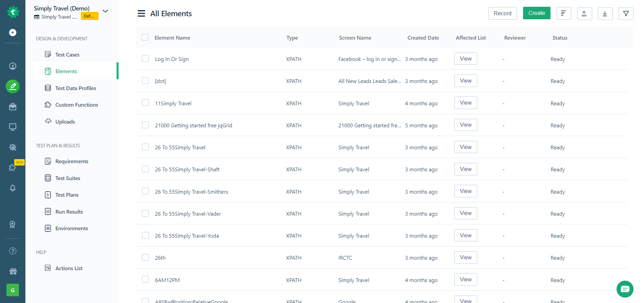View affected list for Log In Or Sign
Screen dimensions: 644x303
coord(466,59)
